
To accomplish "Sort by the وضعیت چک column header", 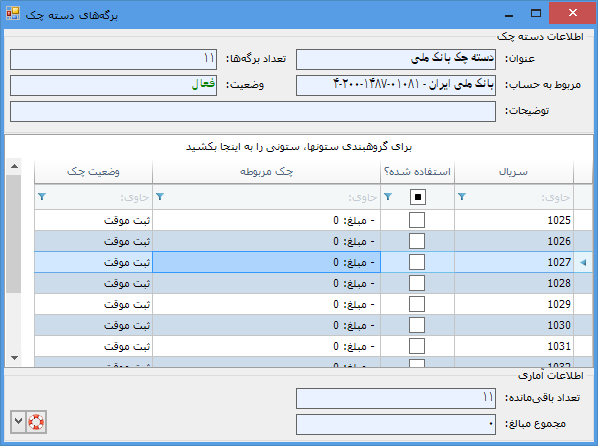I will pos(93,172).
